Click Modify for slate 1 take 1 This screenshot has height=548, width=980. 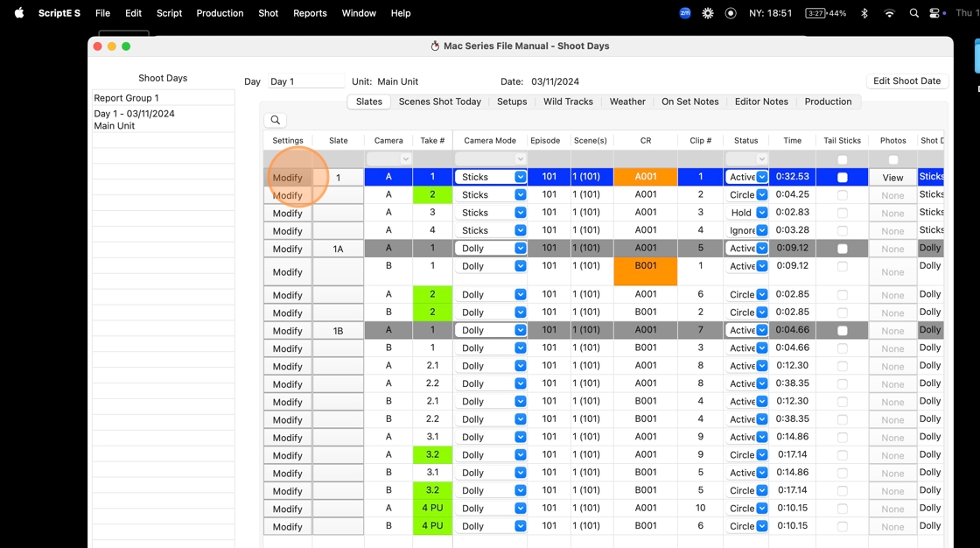click(288, 178)
